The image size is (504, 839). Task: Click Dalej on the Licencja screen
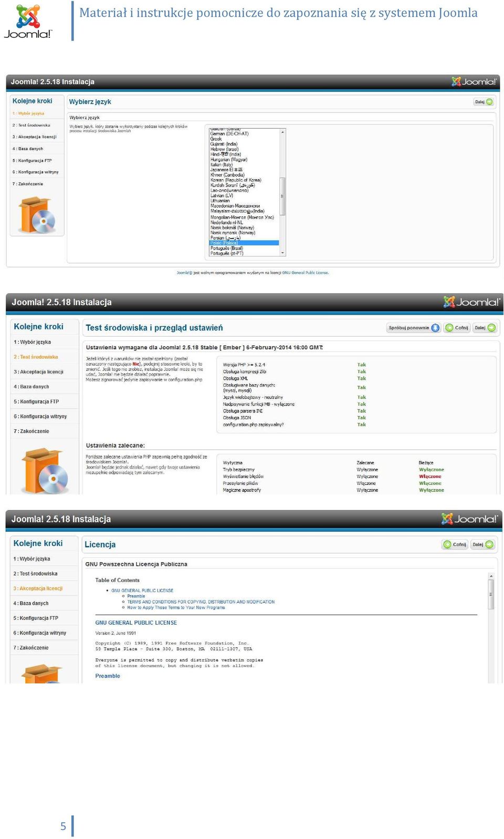482,544
